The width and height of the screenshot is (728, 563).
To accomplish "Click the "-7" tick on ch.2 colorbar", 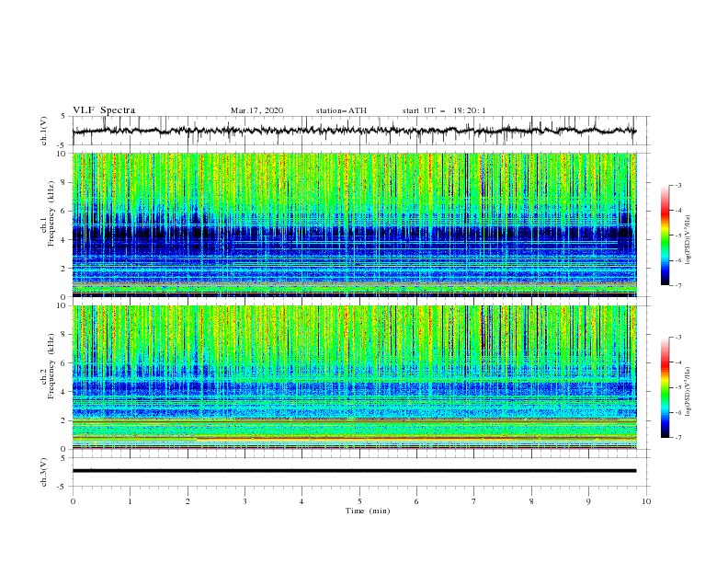I will point(678,437).
